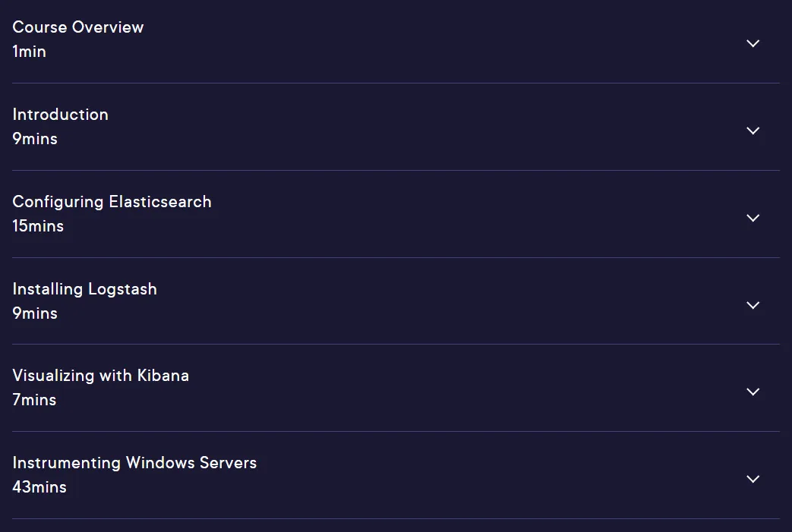Click the 9mins label under Installing Logstash
The height and width of the screenshot is (532, 792).
(35, 313)
